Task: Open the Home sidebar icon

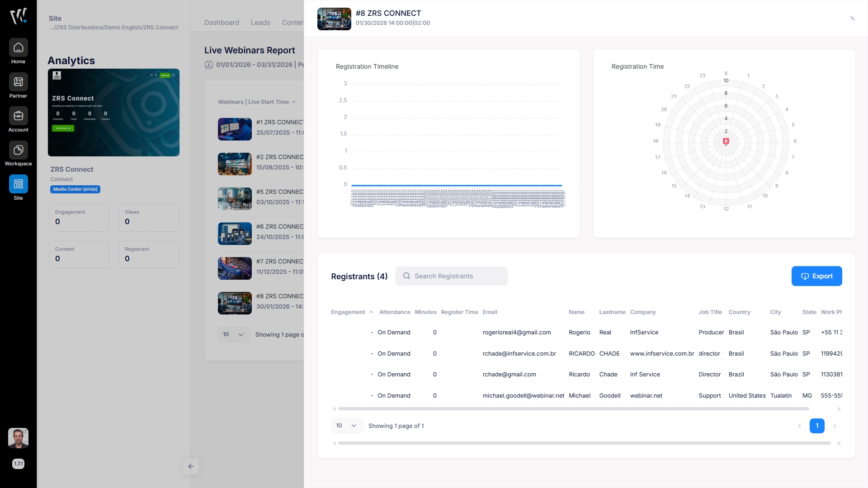Action: 18,47
